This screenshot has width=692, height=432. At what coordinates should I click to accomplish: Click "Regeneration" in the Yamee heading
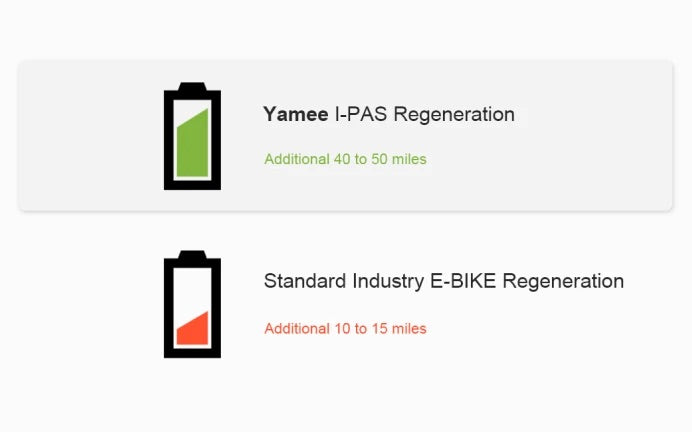click(454, 115)
